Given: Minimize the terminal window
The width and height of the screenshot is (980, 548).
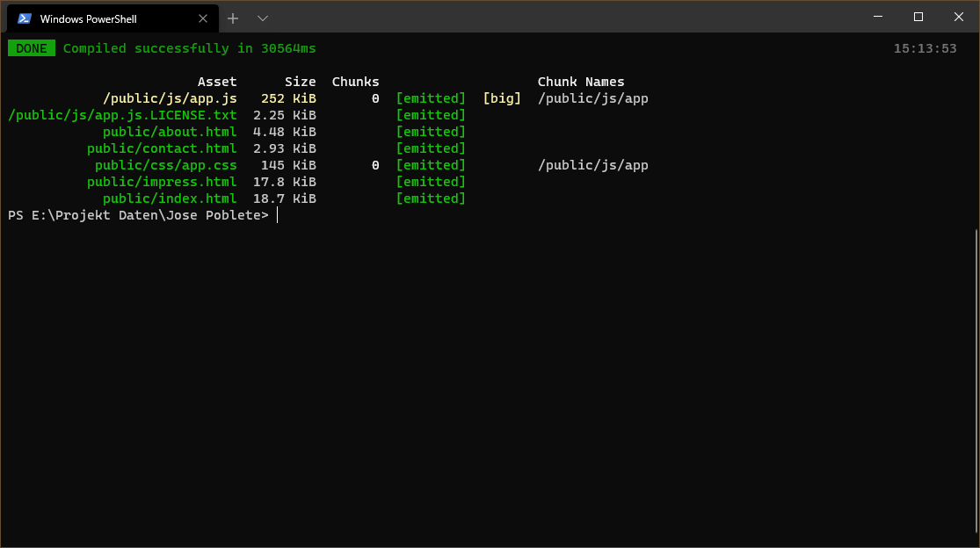Looking at the screenshot, I should 877,17.
